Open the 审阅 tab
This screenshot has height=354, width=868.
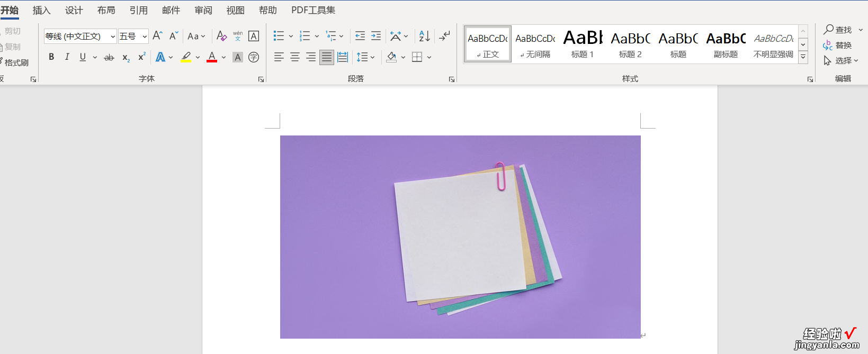pos(203,10)
